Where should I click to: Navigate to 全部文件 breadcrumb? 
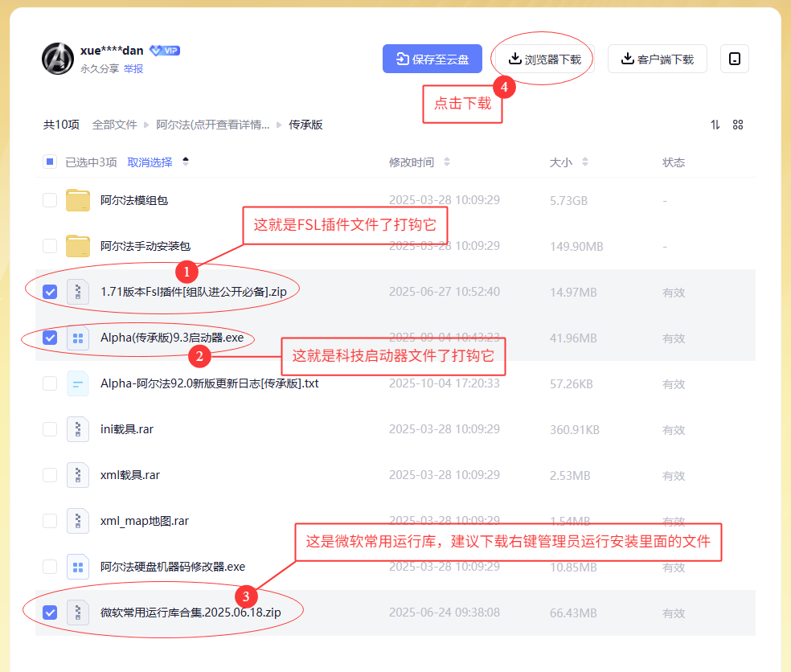(x=115, y=125)
